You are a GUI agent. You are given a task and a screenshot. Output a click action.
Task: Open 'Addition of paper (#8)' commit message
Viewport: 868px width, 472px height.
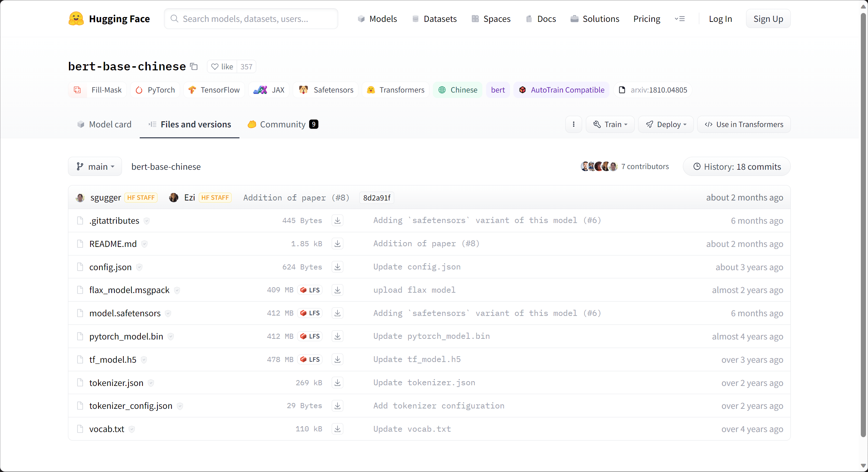pos(296,198)
